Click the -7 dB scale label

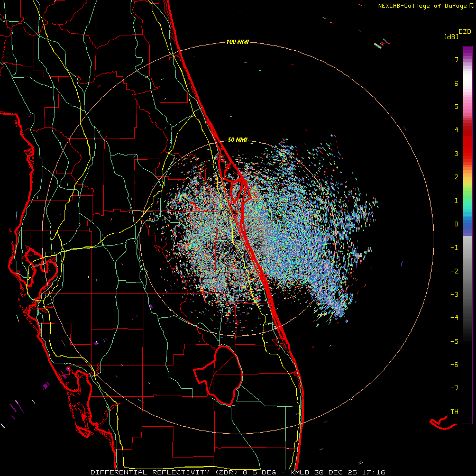[x=454, y=388]
